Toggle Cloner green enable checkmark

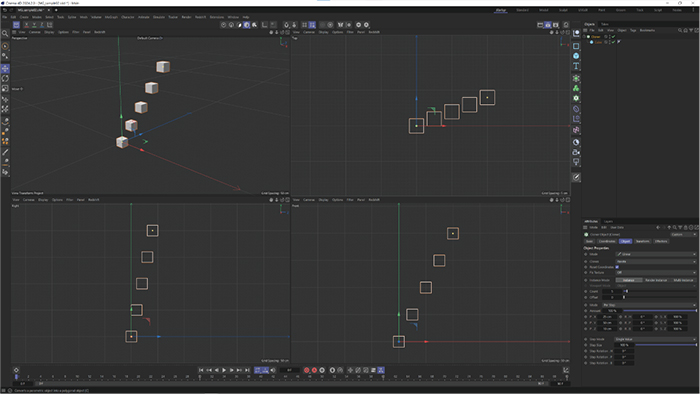[x=613, y=37]
